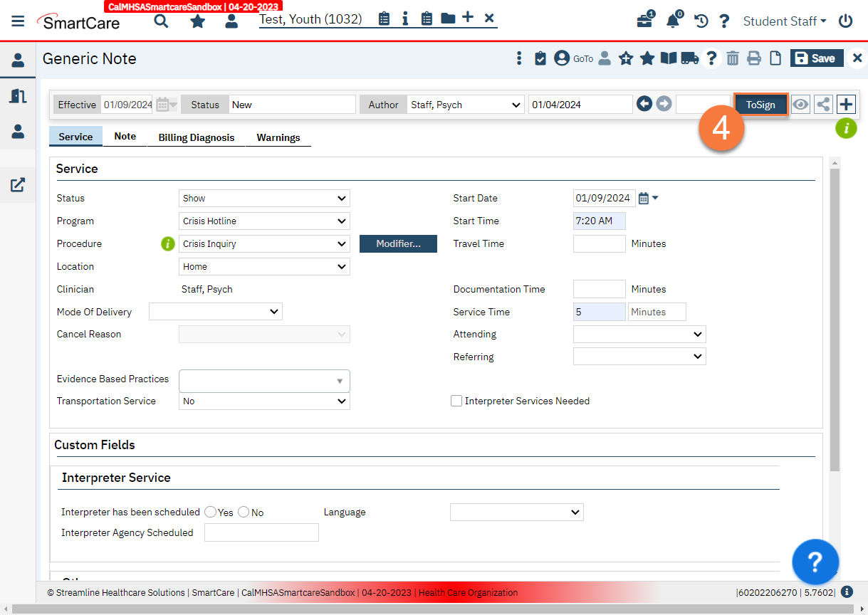Click the green info icon next to Procedure

coord(167,243)
